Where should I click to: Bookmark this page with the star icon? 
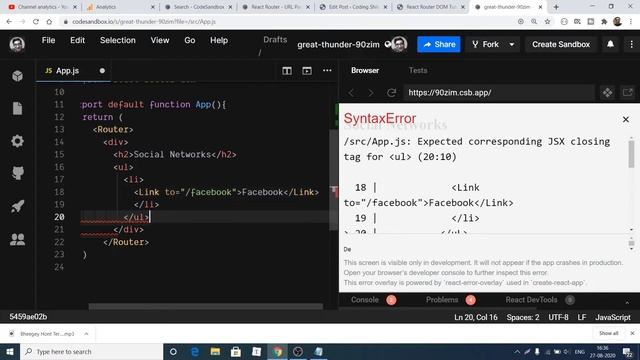click(547, 22)
